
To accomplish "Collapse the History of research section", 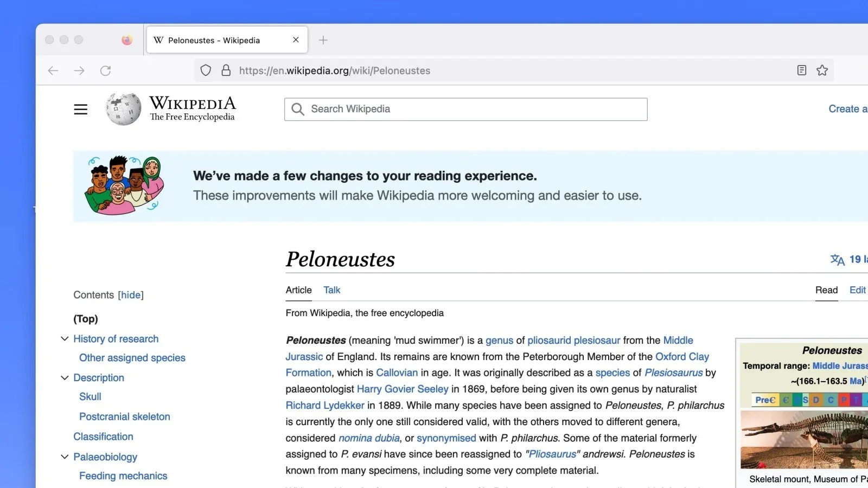I will pos(65,339).
